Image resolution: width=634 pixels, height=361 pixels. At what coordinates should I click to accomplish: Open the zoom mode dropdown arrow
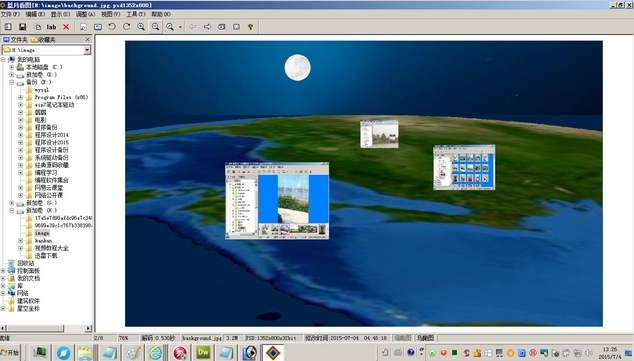180,27
